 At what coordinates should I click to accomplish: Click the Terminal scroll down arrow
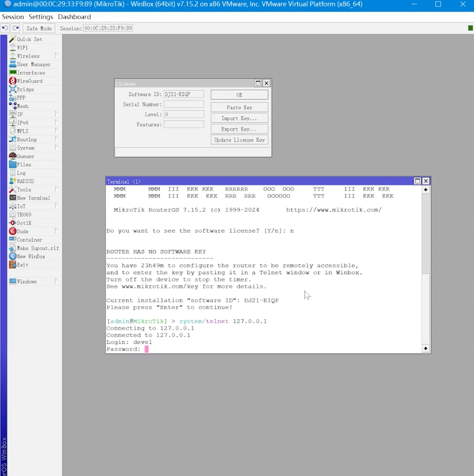pos(426,349)
